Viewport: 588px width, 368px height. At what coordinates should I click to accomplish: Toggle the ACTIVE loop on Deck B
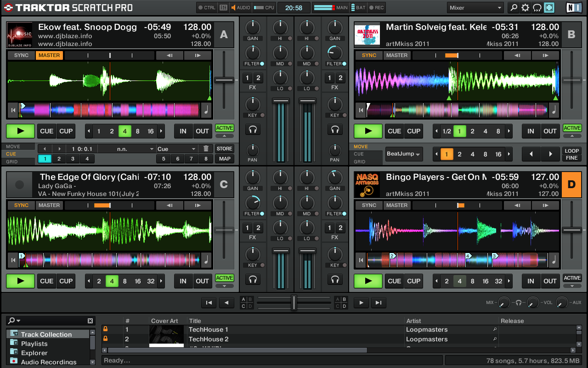[572, 128]
